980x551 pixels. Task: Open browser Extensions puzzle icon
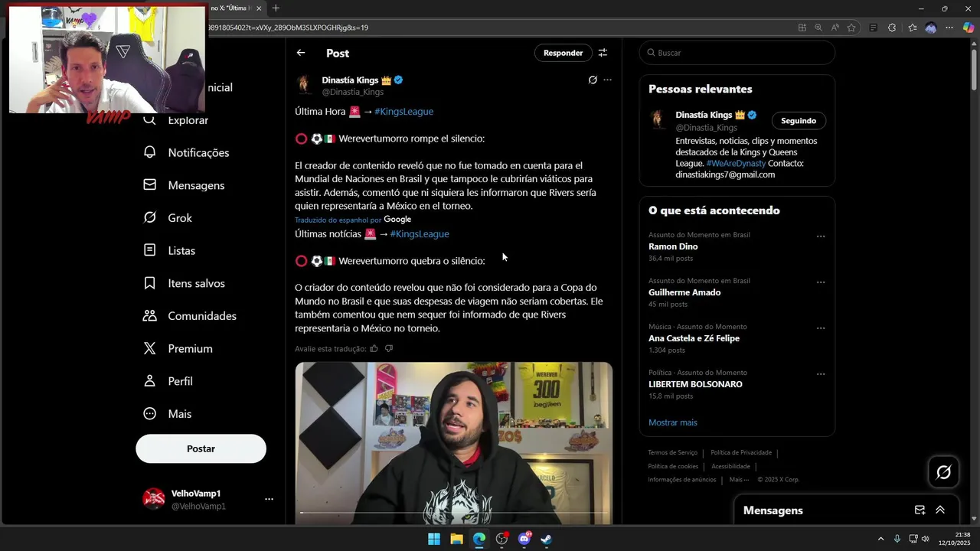(892, 28)
